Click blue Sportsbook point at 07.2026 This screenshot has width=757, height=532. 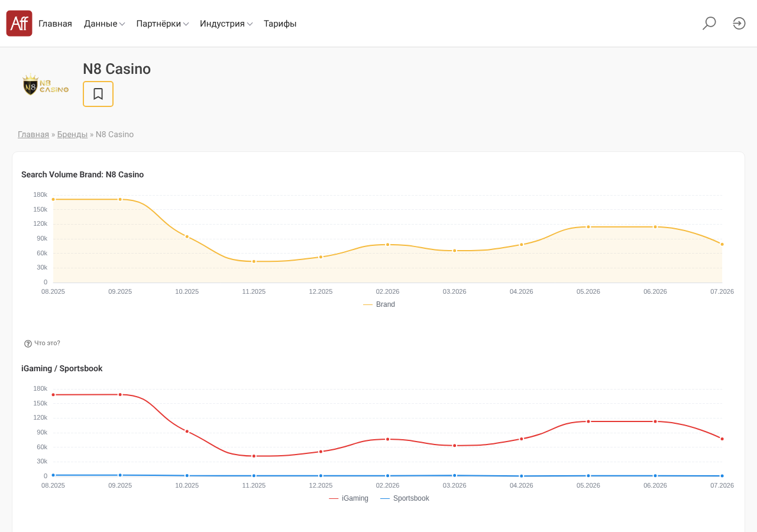(x=722, y=476)
